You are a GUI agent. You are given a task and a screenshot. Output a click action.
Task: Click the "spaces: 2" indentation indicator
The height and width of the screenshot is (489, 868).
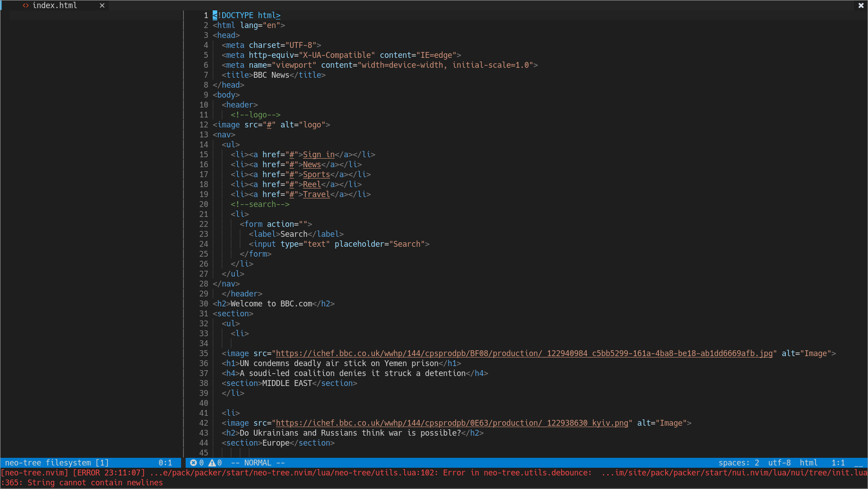coord(738,462)
